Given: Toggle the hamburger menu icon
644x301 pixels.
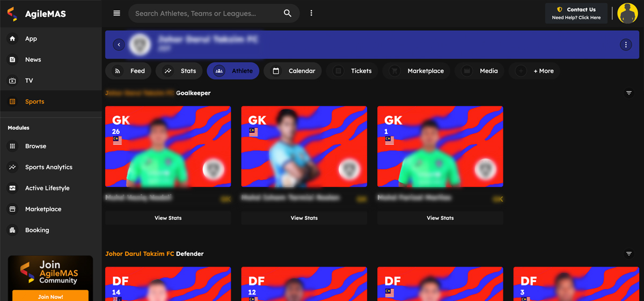Looking at the screenshot, I should (116, 13).
